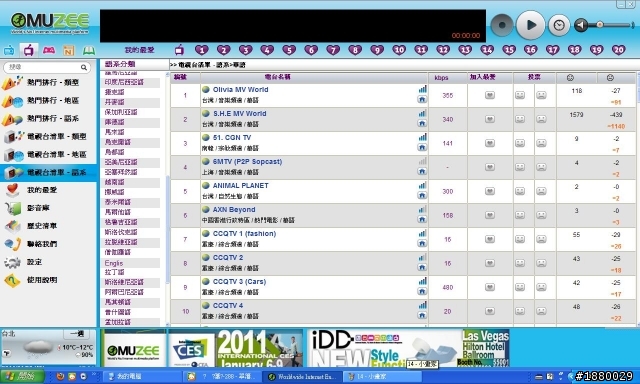Open the media library sidebar item
This screenshot has width=640, height=384.
tap(48, 208)
